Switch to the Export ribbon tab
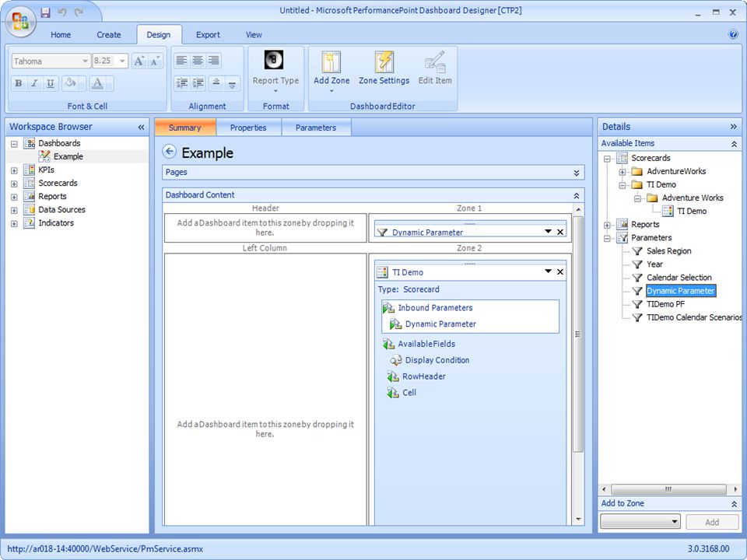Image resolution: width=747 pixels, height=560 pixels. [x=208, y=35]
